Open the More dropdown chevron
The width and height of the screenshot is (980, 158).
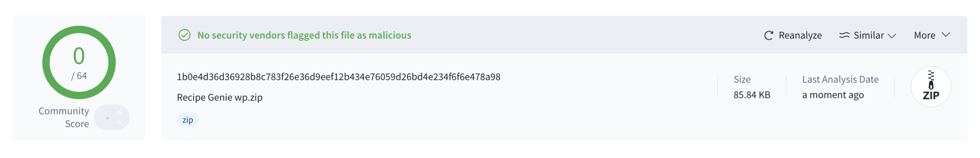[x=946, y=35]
